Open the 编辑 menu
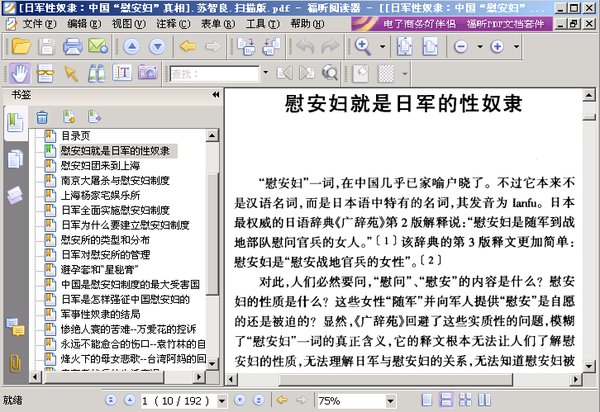The height and width of the screenshot is (412, 600). pyautogui.click(x=84, y=24)
